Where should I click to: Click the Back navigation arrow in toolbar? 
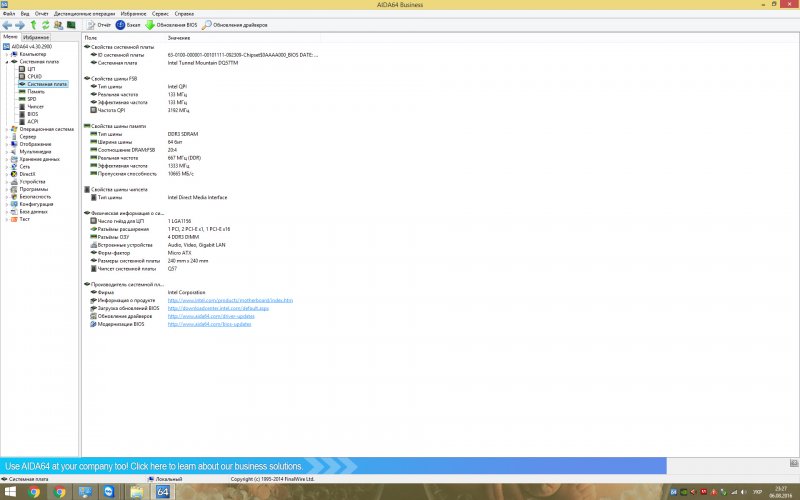[x=8, y=24]
